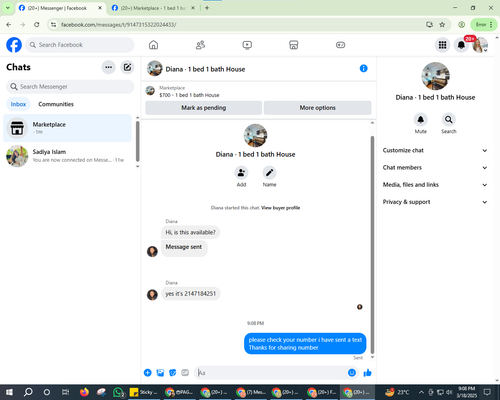Image resolution: width=500 pixels, height=400 pixels.
Task: Open WhatsApp from the taskbar
Action: pyautogui.click(x=118, y=392)
